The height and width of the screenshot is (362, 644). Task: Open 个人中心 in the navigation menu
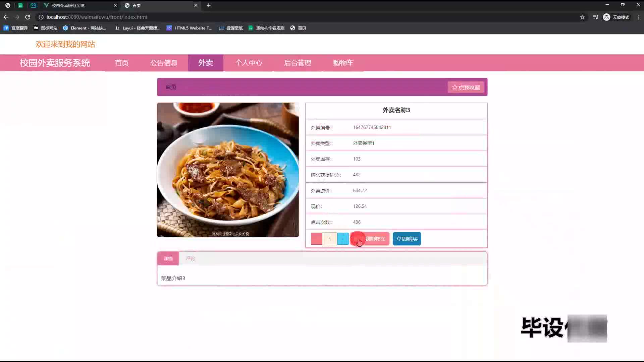[249, 63]
